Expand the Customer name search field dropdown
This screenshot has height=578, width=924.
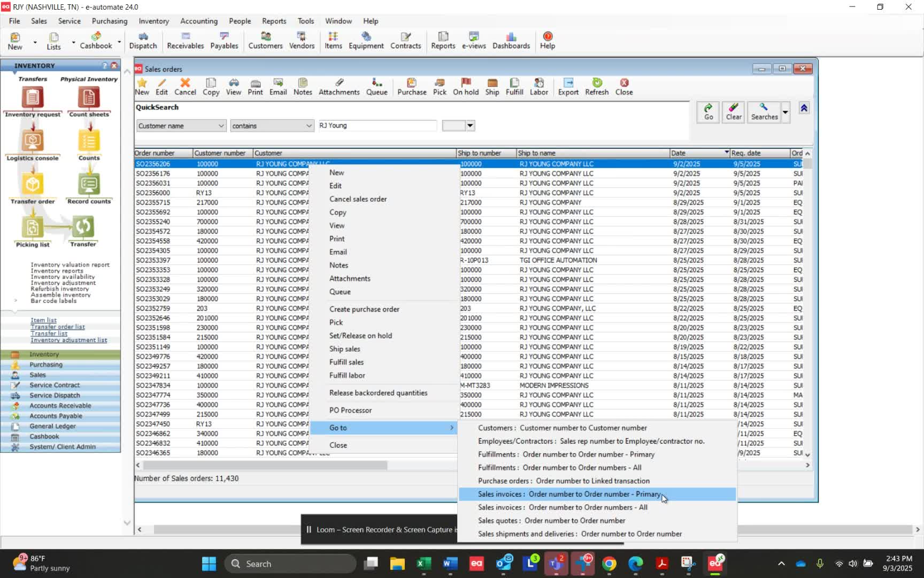(x=221, y=126)
